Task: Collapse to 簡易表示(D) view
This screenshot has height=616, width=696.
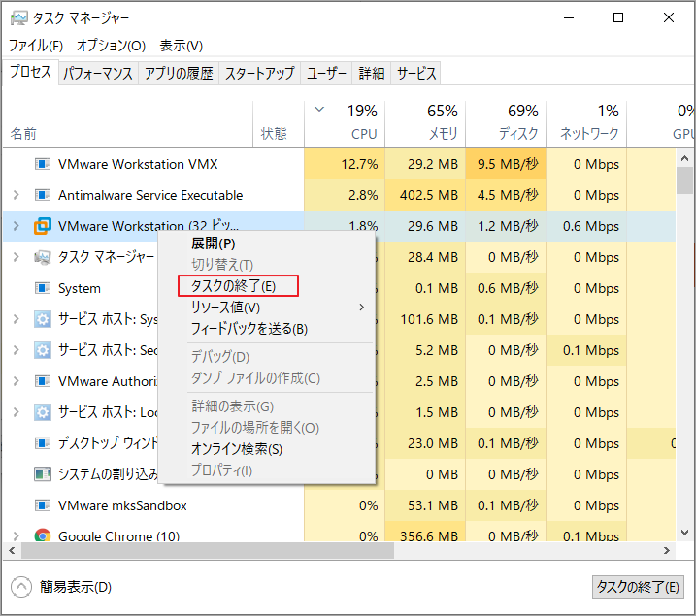Action: tap(61, 587)
